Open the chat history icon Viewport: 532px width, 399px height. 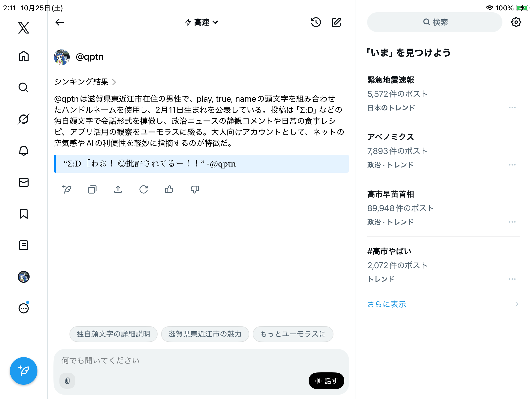[316, 22]
